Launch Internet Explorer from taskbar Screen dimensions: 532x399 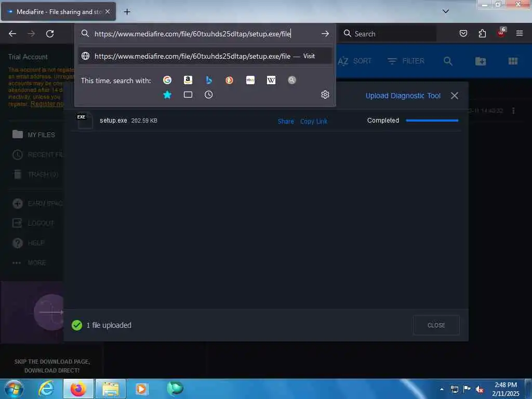(x=46, y=389)
